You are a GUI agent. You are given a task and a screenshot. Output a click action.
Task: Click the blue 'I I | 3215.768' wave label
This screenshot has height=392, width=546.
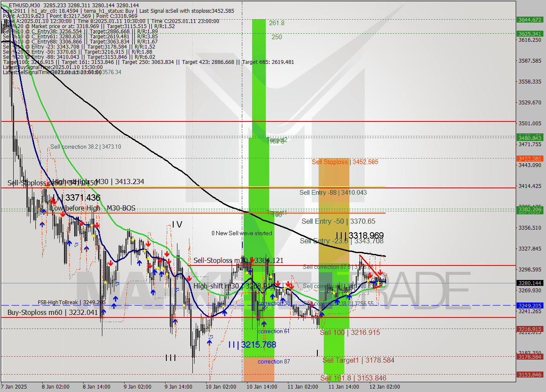[x=252, y=344]
